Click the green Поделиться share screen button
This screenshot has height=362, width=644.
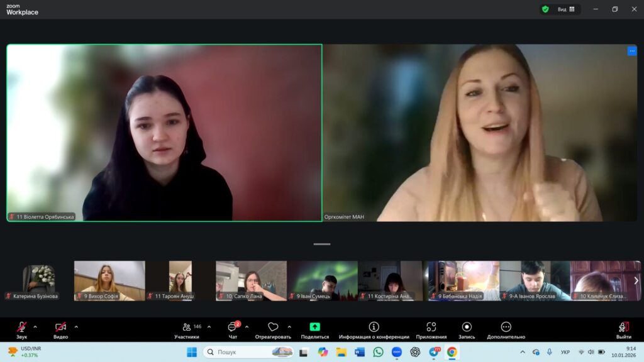314,328
